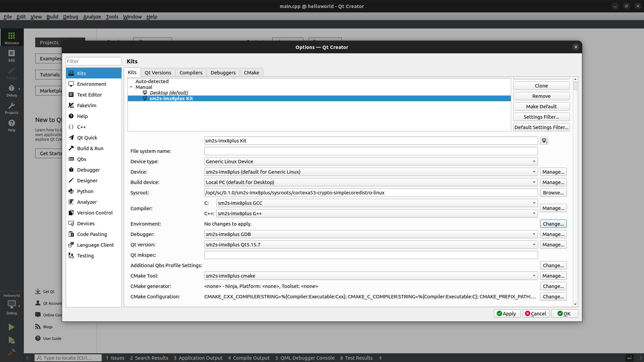This screenshot has height=362, width=644.
Task: Click the Sysroot path input field
Action: (371, 193)
